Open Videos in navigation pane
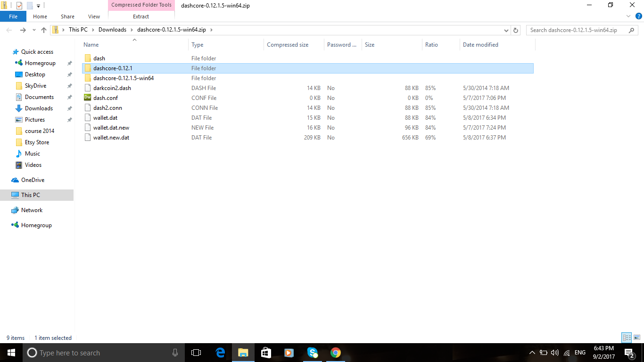The width and height of the screenshot is (644, 362). pyautogui.click(x=33, y=165)
